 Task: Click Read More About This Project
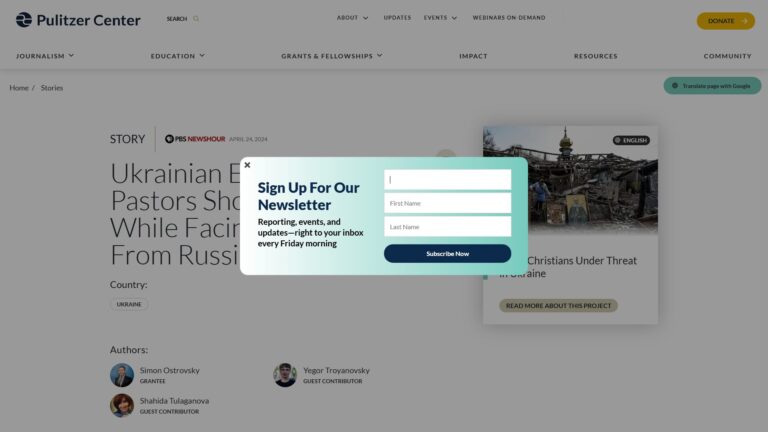[x=558, y=306]
